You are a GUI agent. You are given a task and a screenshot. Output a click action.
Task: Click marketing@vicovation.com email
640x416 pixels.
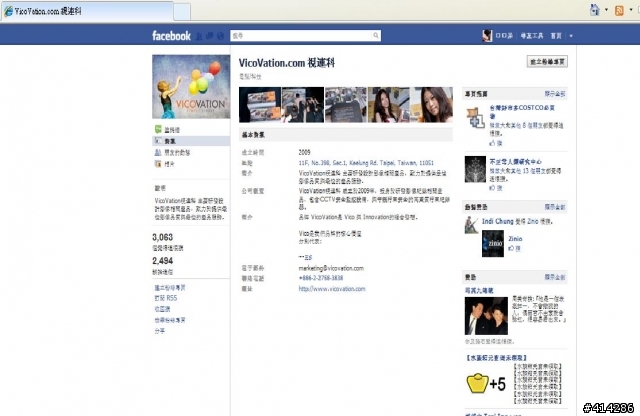click(331, 268)
